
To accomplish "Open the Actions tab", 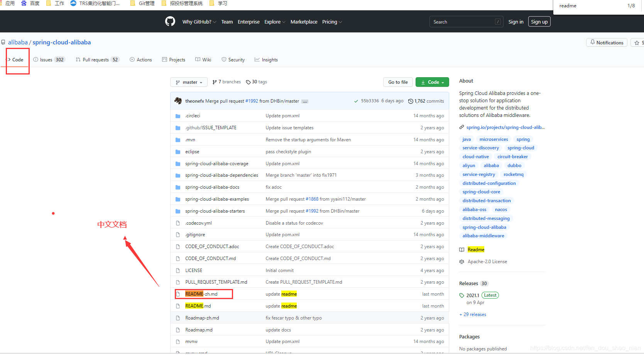I will [141, 60].
